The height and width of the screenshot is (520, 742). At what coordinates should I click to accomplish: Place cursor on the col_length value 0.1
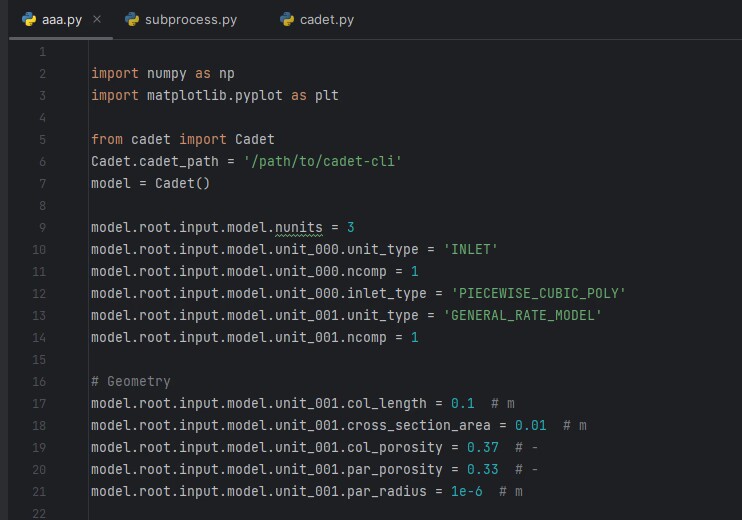tap(462, 404)
